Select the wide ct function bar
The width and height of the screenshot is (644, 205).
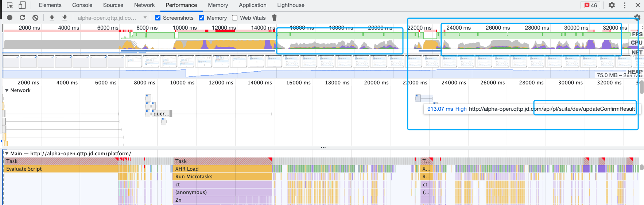click(x=222, y=185)
